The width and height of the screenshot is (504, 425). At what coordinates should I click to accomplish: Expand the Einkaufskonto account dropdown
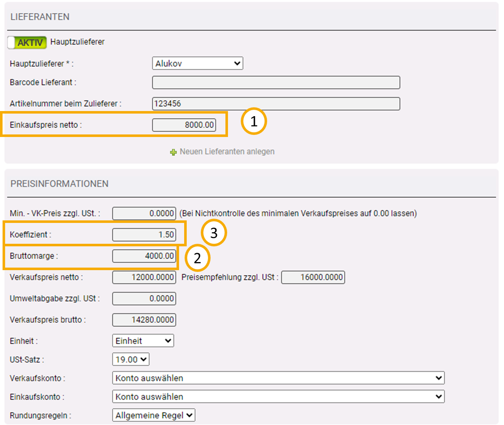(x=278, y=396)
